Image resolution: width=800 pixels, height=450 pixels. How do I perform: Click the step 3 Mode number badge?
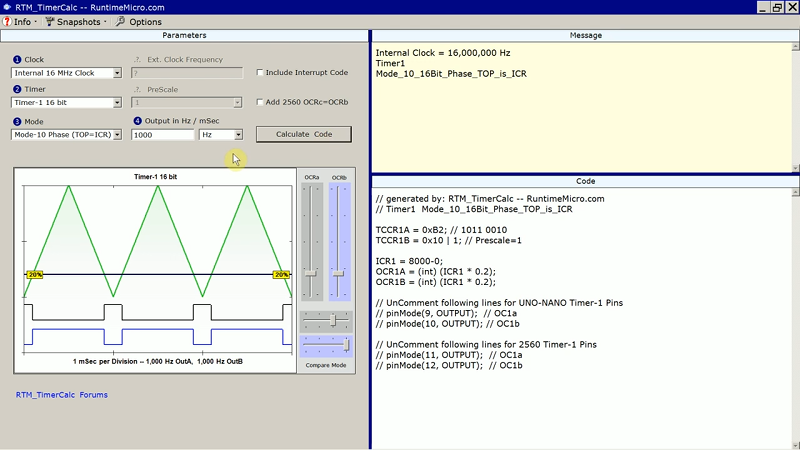click(17, 121)
